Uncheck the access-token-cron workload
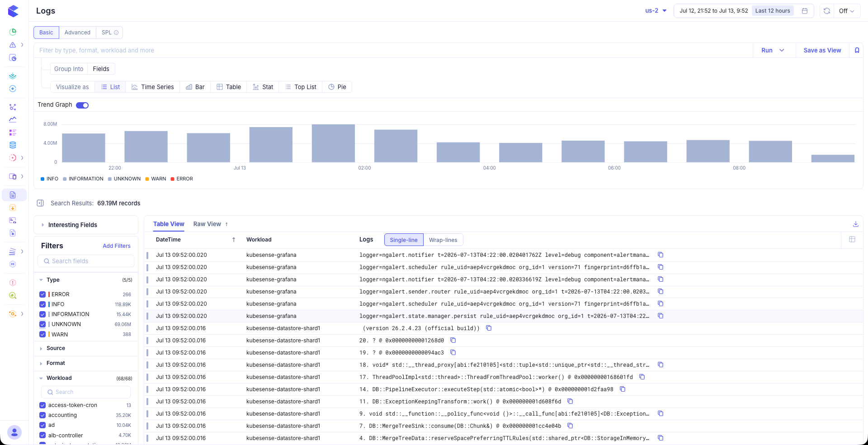 [x=42, y=405]
